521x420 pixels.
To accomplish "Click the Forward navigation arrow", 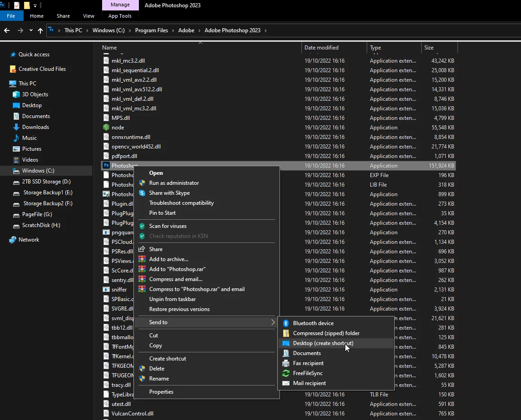I will point(20,30).
